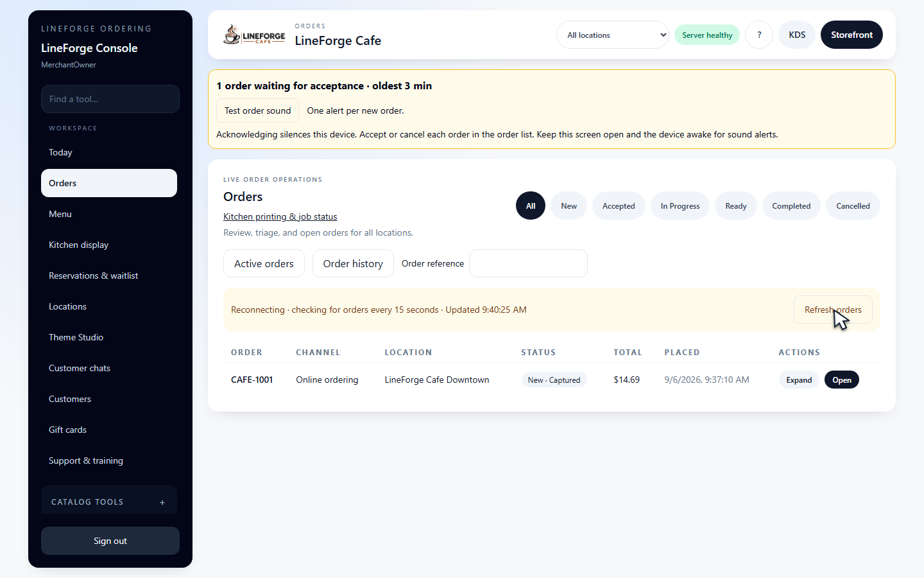Open Customers in sidebar

pyautogui.click(x=109, y=399)
